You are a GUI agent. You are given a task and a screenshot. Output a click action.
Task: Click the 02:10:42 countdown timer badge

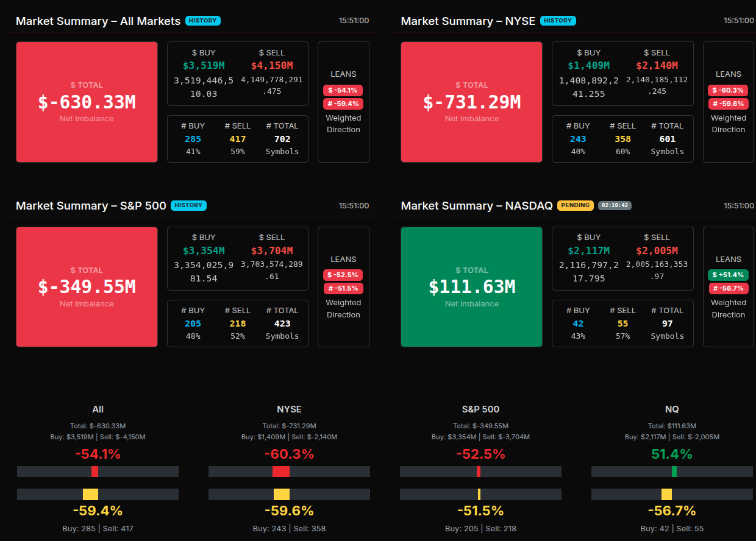tap(615, 205)
